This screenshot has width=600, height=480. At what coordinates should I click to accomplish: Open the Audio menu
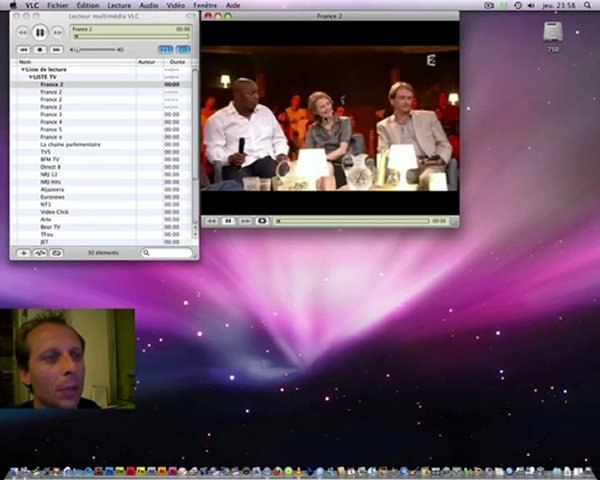tap(149, 5)
